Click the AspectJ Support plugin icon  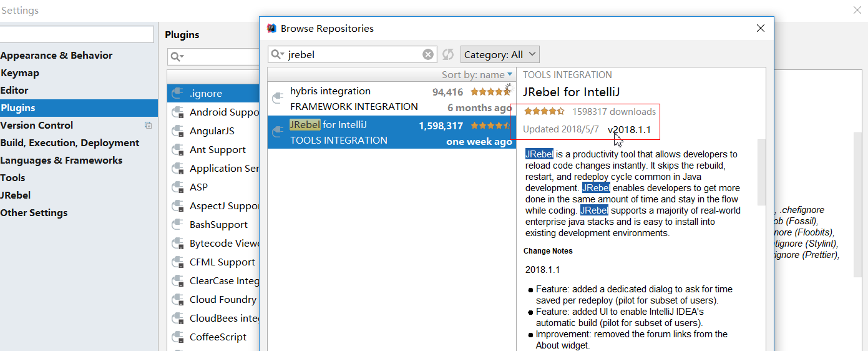[178, 206]
